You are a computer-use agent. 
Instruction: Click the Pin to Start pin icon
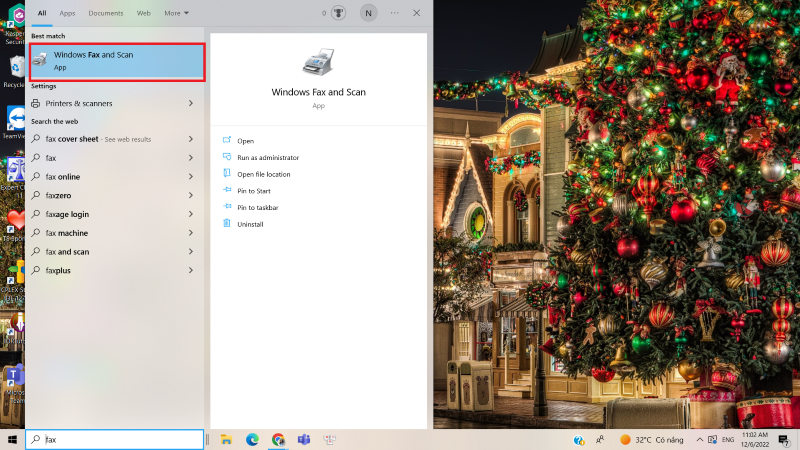click(227, 190)
